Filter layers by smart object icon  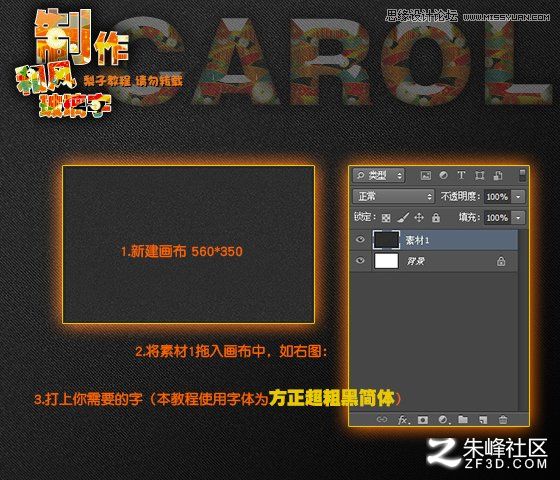pos(498,175)
